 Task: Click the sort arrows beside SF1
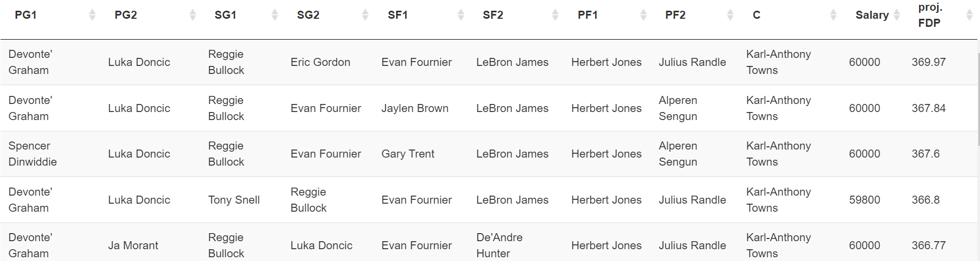pos(461,15)
